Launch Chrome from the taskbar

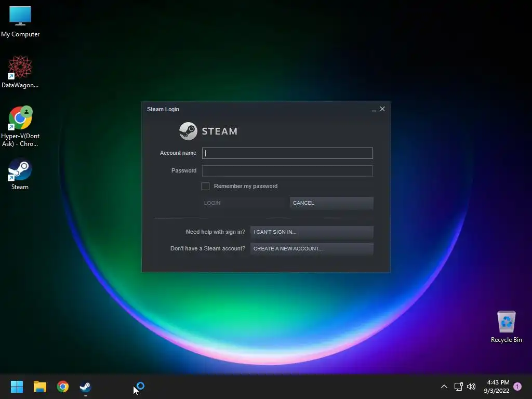(63, 387)
